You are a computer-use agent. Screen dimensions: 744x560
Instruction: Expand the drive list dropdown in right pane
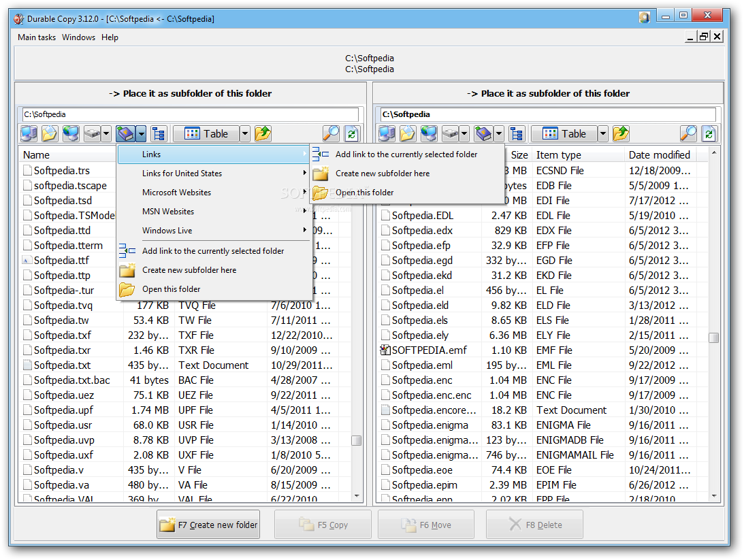[x=464, y=134]
